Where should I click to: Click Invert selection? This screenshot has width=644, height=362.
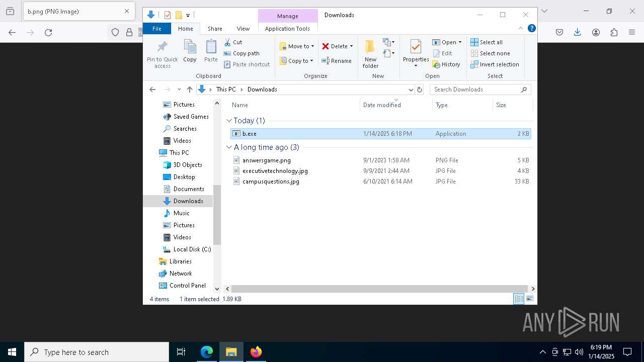coord(495,64)
